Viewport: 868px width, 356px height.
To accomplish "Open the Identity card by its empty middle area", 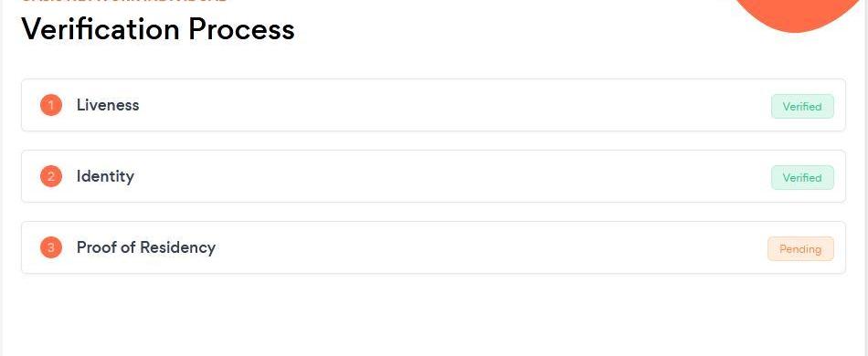I will (433, 176).
